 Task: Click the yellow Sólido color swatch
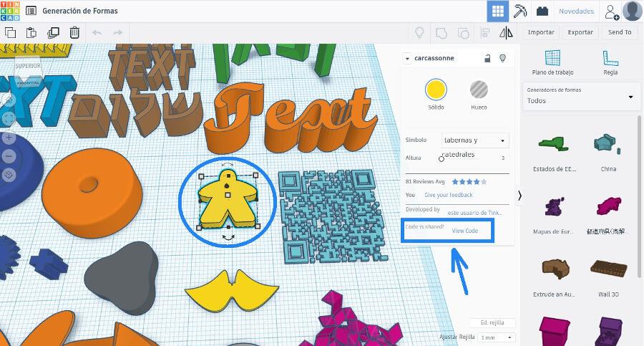click(x=436, y=90)
